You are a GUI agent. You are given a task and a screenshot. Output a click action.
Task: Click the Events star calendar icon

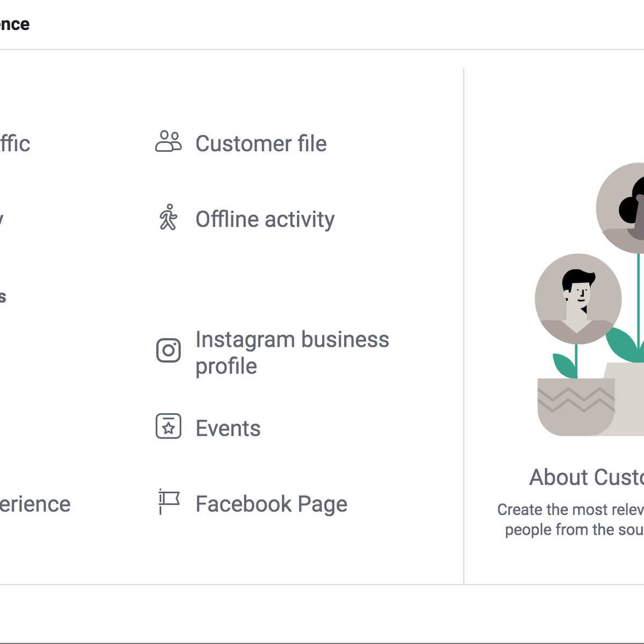pos(169,427)
